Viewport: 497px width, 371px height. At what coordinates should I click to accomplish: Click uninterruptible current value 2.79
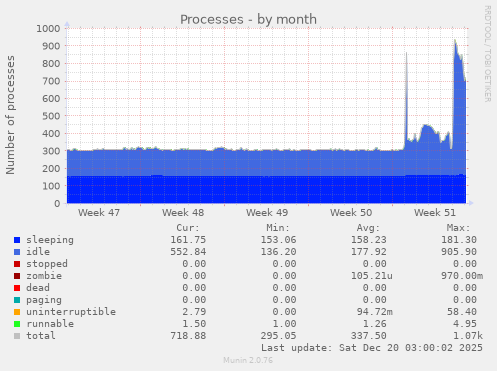194,312
